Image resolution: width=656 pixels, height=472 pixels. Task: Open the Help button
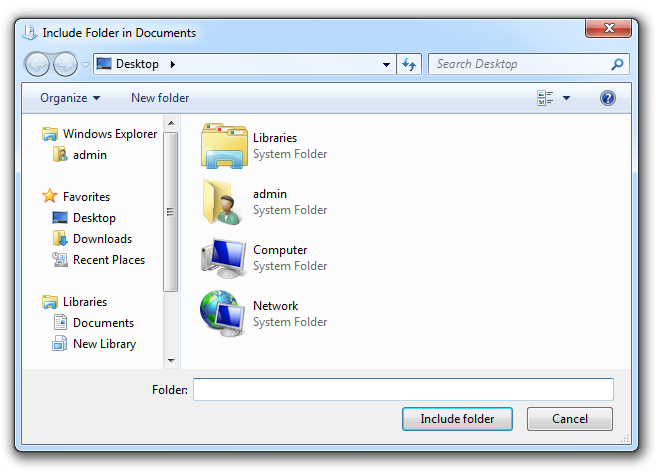607,98
